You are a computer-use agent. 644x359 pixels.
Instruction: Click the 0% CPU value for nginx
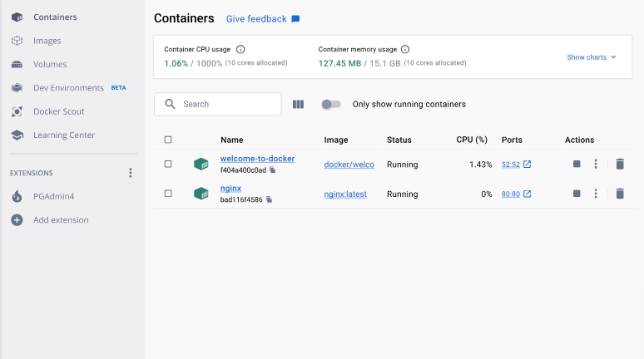pos(487,194)
